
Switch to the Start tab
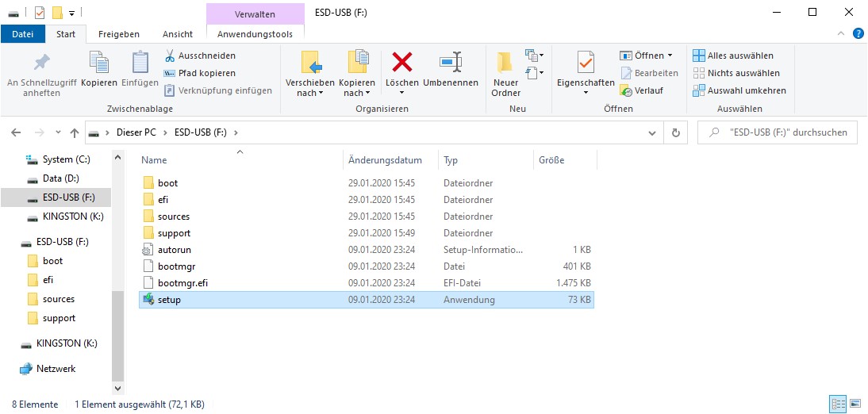click(66, 34)
